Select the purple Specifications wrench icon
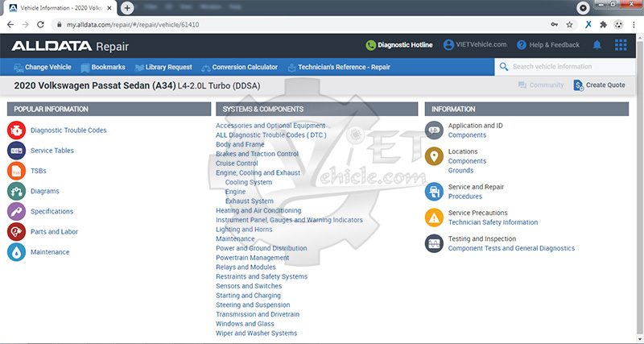 pos(16,211)
